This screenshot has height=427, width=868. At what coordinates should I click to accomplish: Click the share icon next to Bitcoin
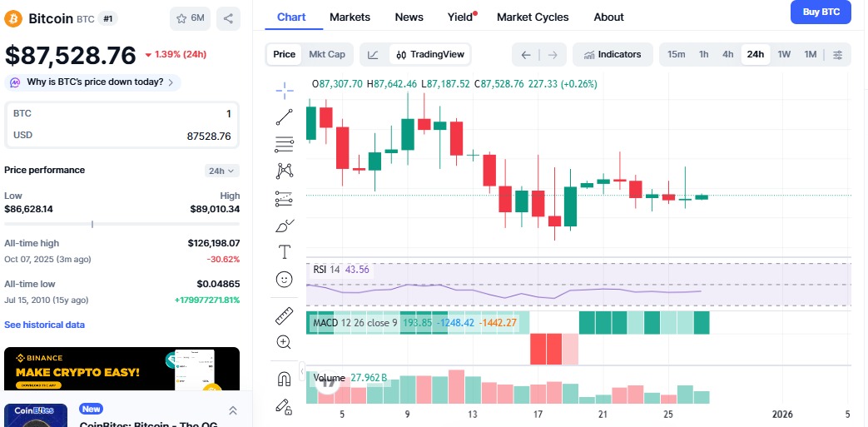(228, 17)
